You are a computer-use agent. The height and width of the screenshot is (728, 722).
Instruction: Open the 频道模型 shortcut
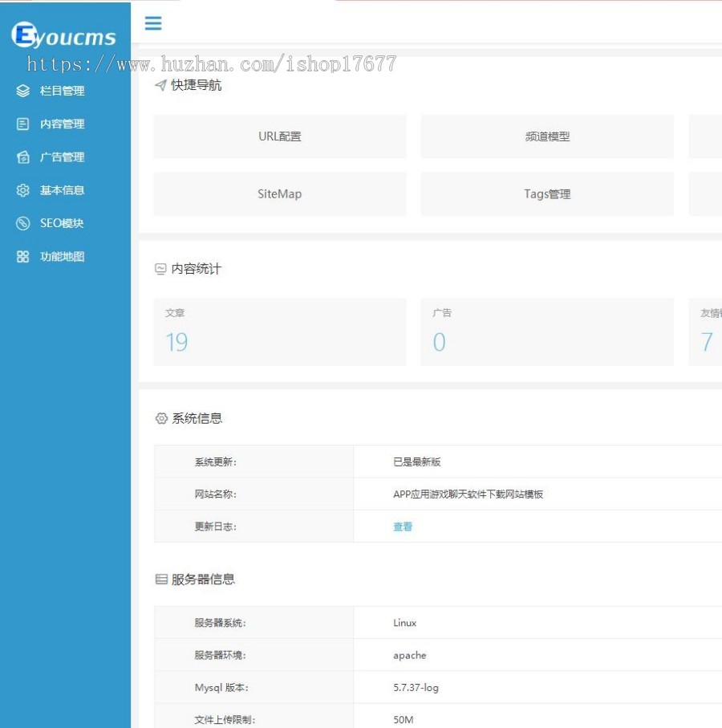(x=547, y=136)
